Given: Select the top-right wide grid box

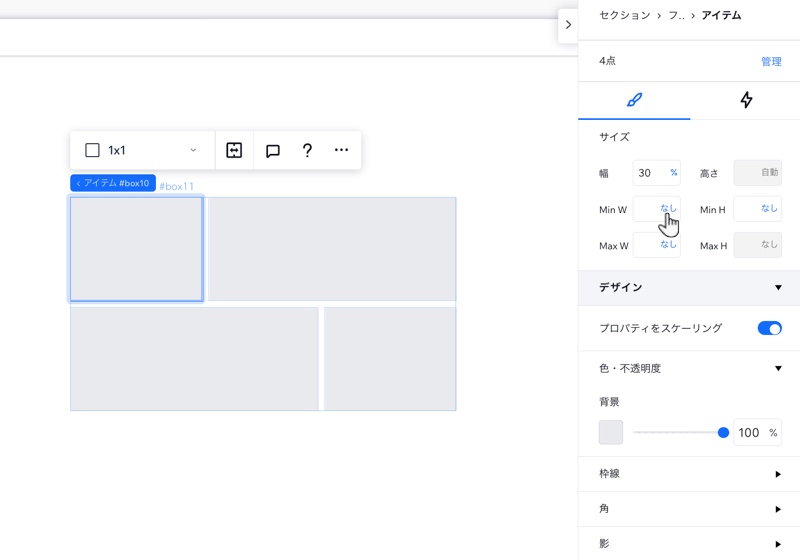Looking at the screenshot, I should pos(332,249).
